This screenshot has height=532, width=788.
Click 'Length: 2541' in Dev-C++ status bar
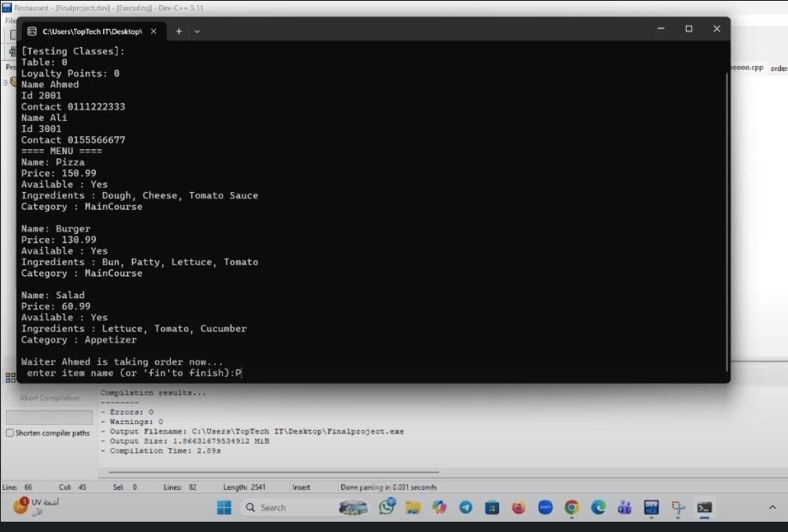[x=244, y=487]
